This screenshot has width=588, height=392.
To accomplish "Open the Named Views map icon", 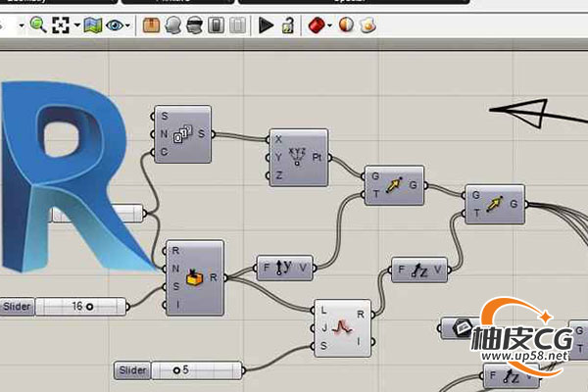I will 93,25.
